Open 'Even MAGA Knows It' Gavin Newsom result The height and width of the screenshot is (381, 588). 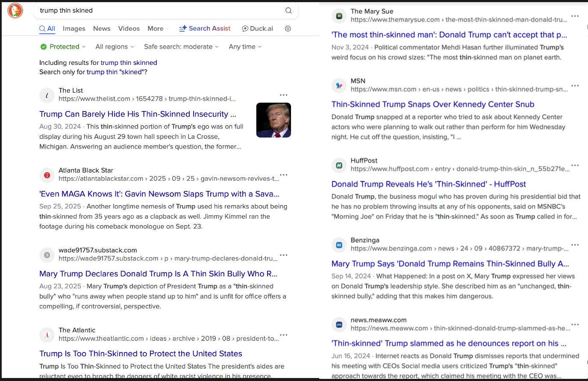[x=159, y=194]
